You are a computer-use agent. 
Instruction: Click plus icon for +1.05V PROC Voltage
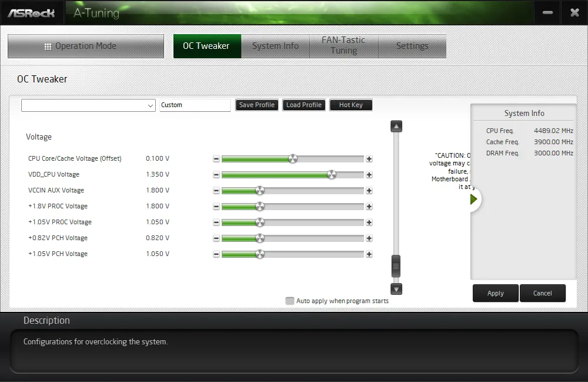369,222
